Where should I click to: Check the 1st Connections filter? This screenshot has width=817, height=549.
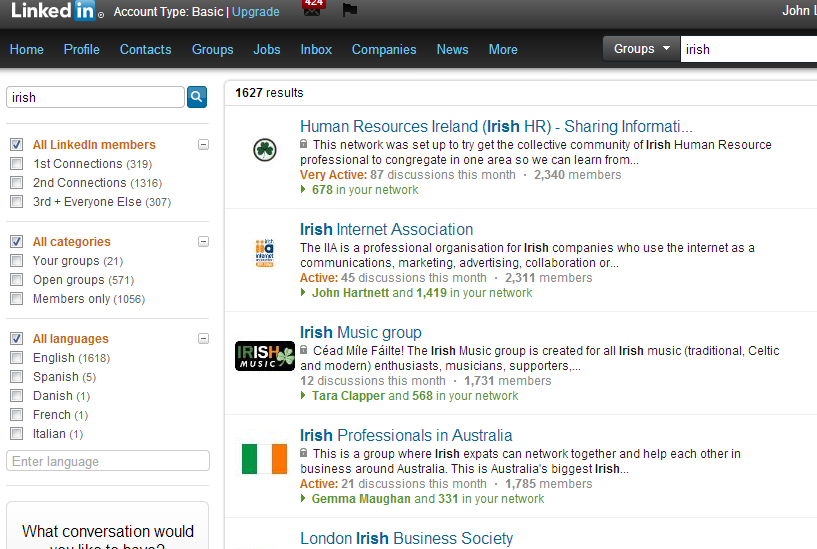pos(16,164)
